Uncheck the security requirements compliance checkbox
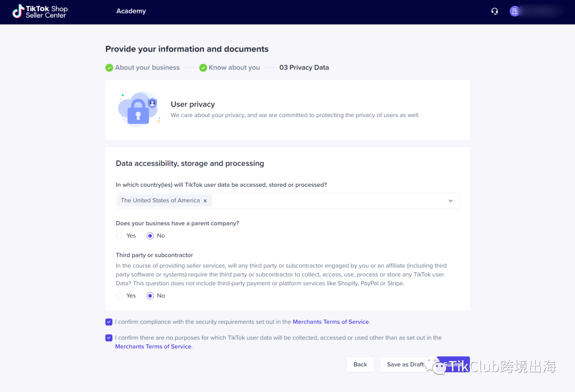This screenshot has height=392, width=575. pyautogui.click(x=109, y=322)
